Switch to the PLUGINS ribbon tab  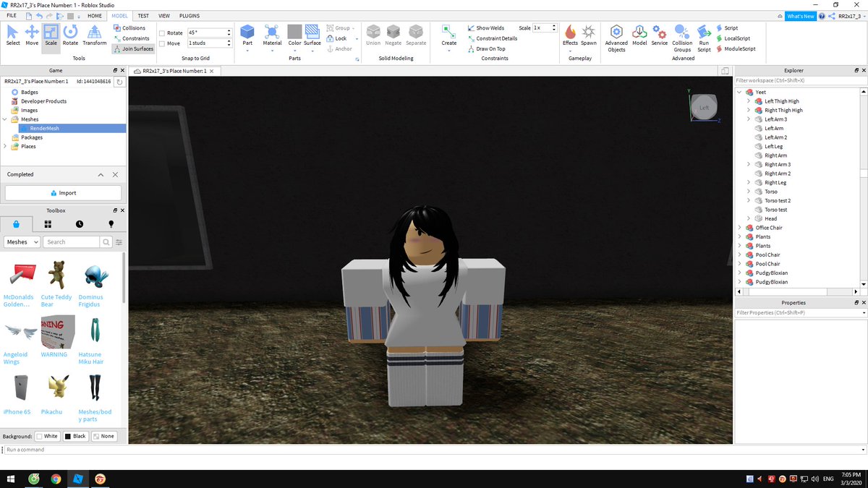point(190,15)
